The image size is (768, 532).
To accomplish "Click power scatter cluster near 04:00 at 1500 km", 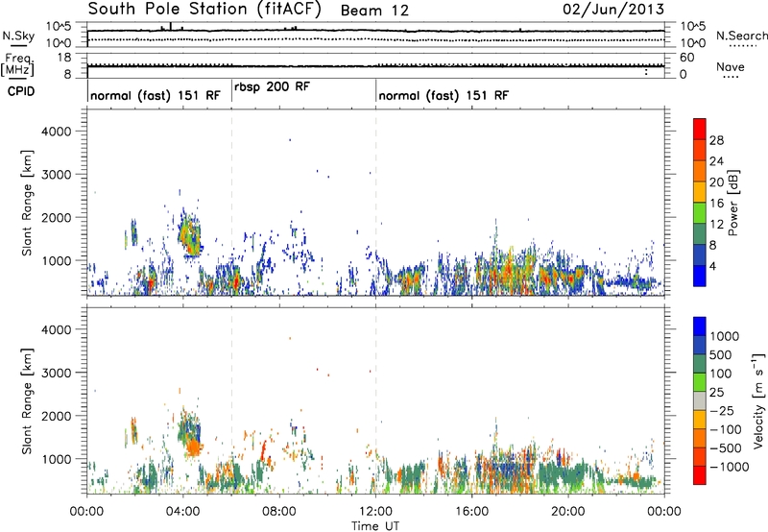I will click(x=189, y=235).
